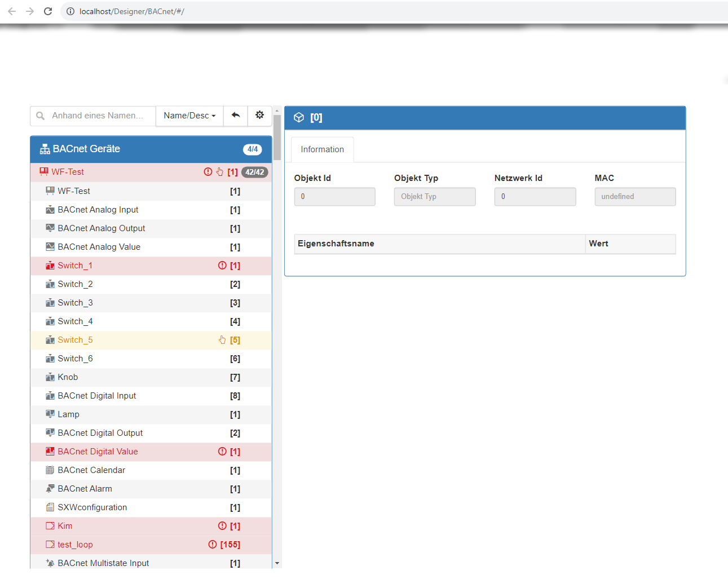
Task: Click the search magnifier icon
Action: point(41,116)
